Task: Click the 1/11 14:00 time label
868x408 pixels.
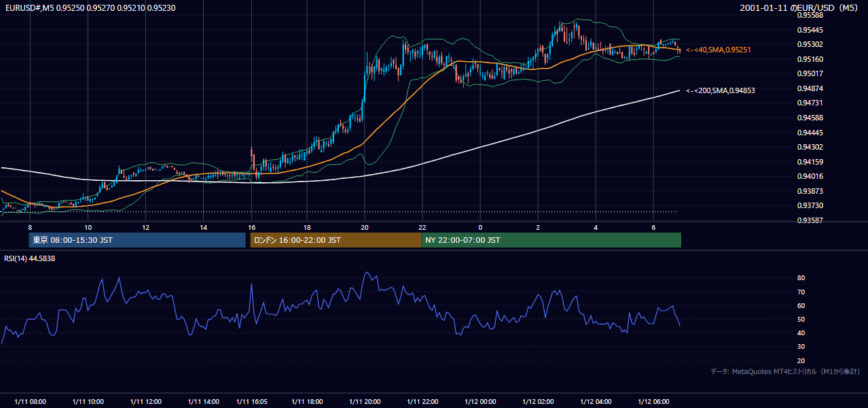Action: click(204, 402)
